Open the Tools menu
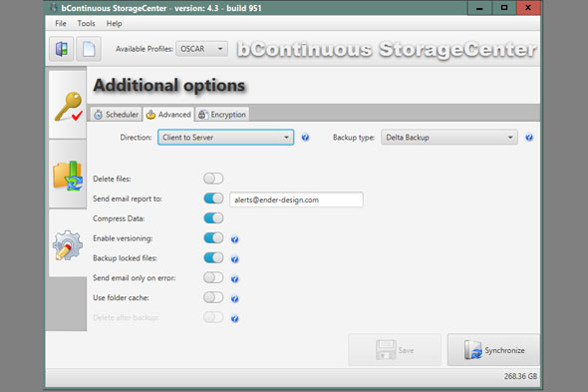This screenshot has height=392, width=588. [x=86, y=24]
